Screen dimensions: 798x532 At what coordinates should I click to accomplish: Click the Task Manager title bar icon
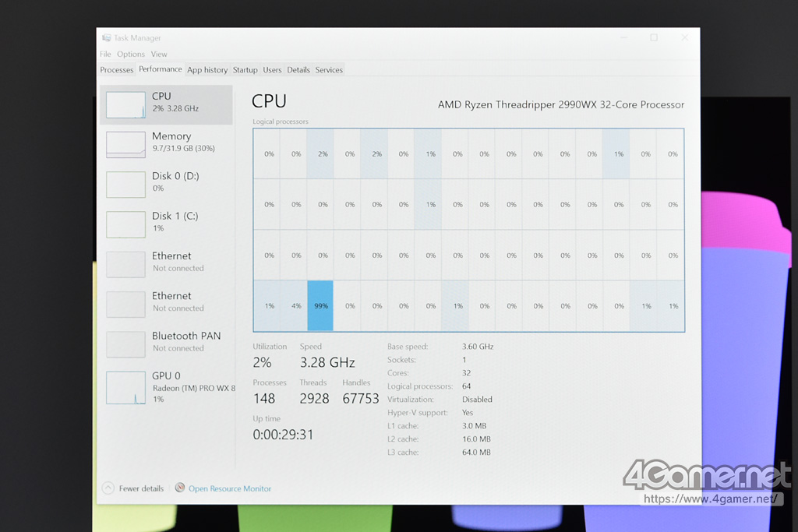pos(106,38)
